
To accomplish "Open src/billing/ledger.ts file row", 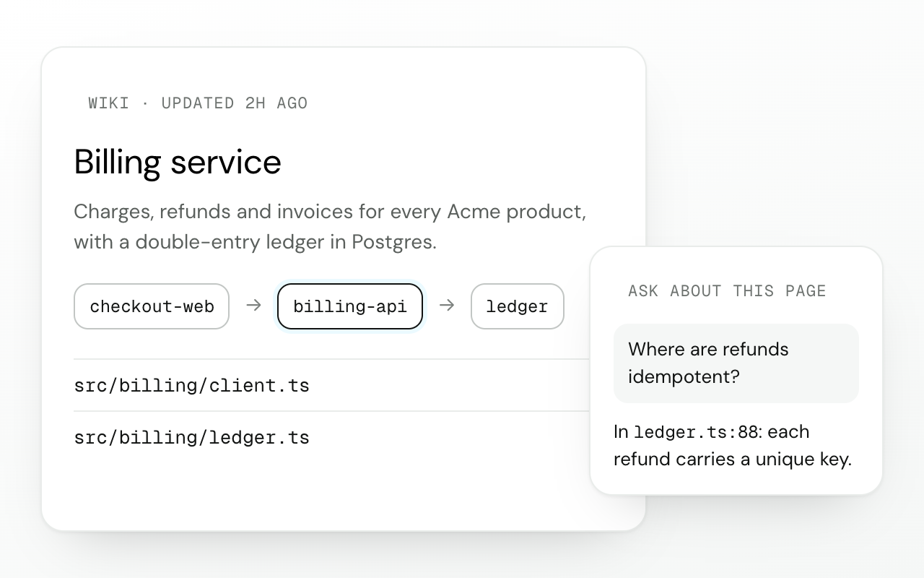I will click(332, 437).
